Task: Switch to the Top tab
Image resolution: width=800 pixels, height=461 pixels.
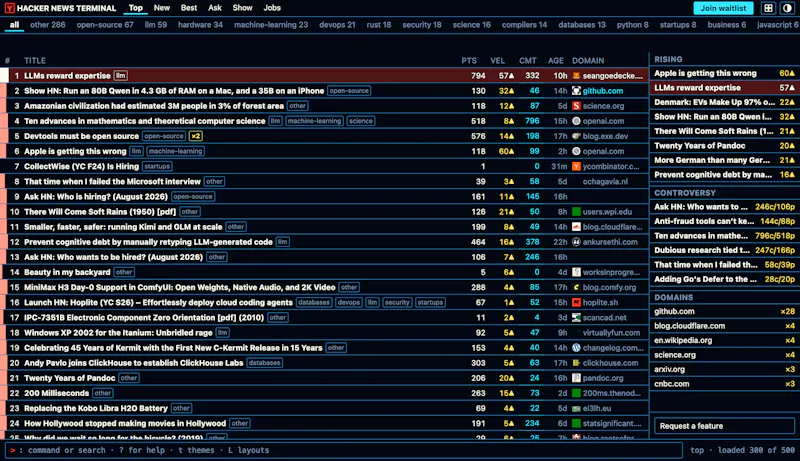Action: point(136,8)
